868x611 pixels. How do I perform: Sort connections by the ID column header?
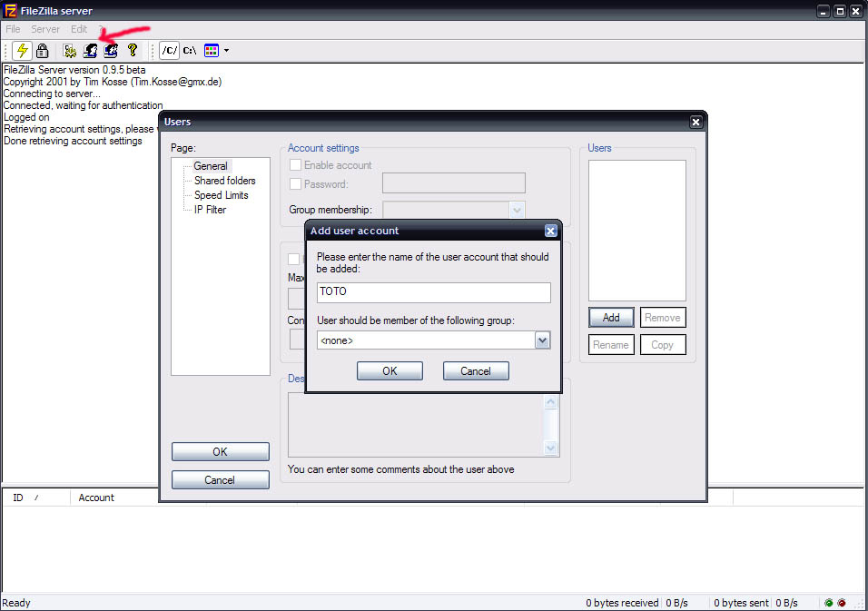[x=36, y=498]
